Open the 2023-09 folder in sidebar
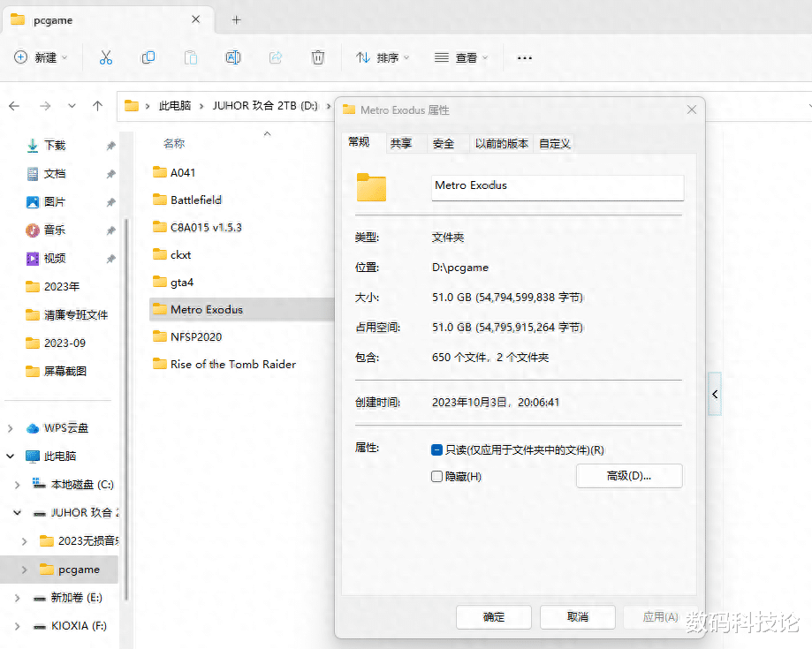Screen dimensions: 812x649 (65, 343)
